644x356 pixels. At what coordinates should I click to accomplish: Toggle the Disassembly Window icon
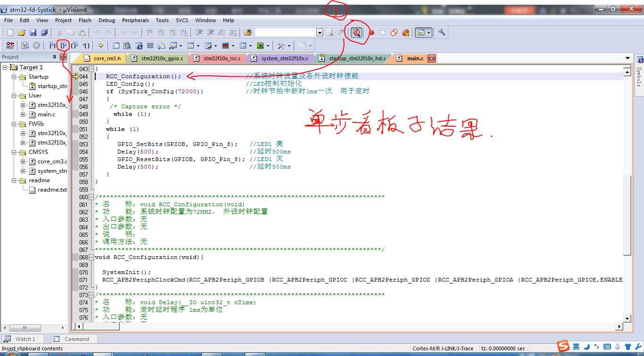click(x=127, y=46)
